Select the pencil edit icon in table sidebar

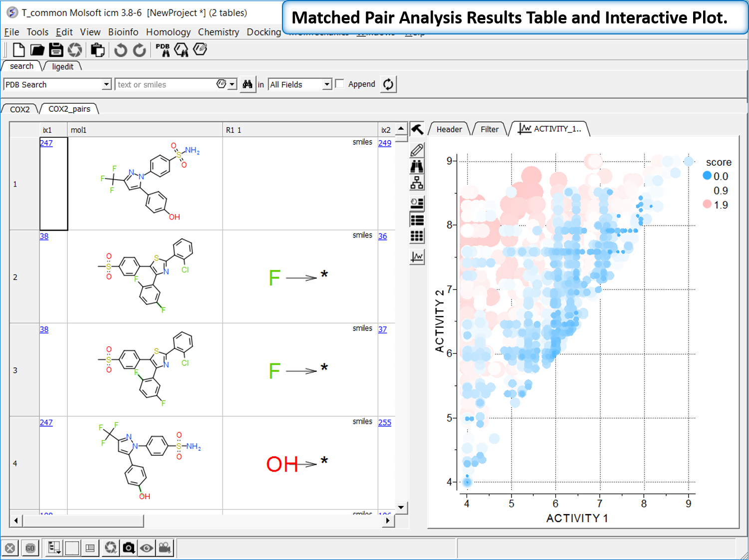click(x=417, y=150)
